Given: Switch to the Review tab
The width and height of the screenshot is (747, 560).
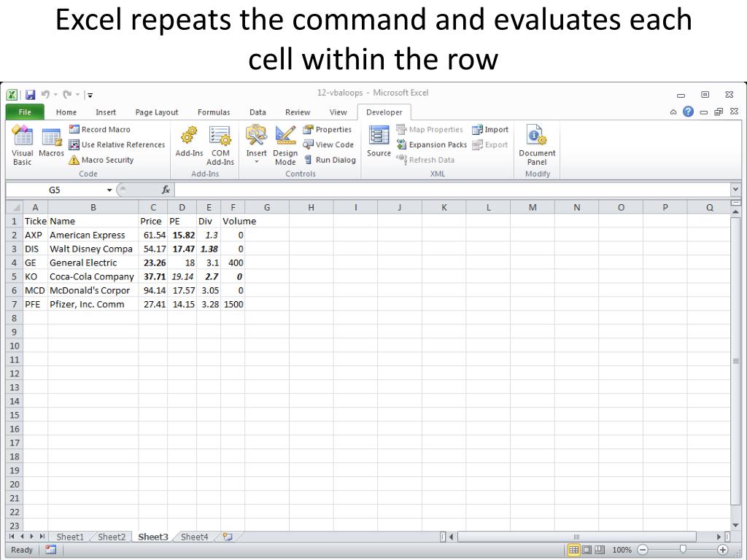Looking at the screenshot, I should (x=298, y=112).
